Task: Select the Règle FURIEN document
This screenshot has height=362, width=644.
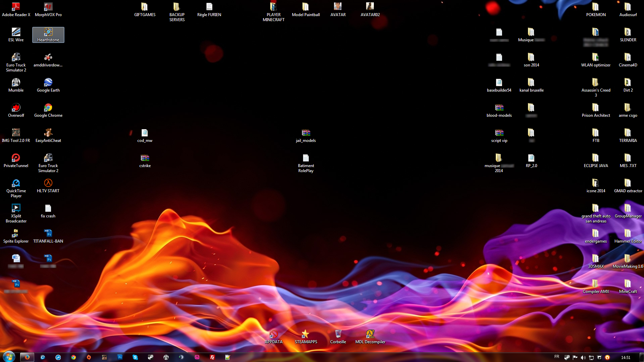Action: click(209, 9)
